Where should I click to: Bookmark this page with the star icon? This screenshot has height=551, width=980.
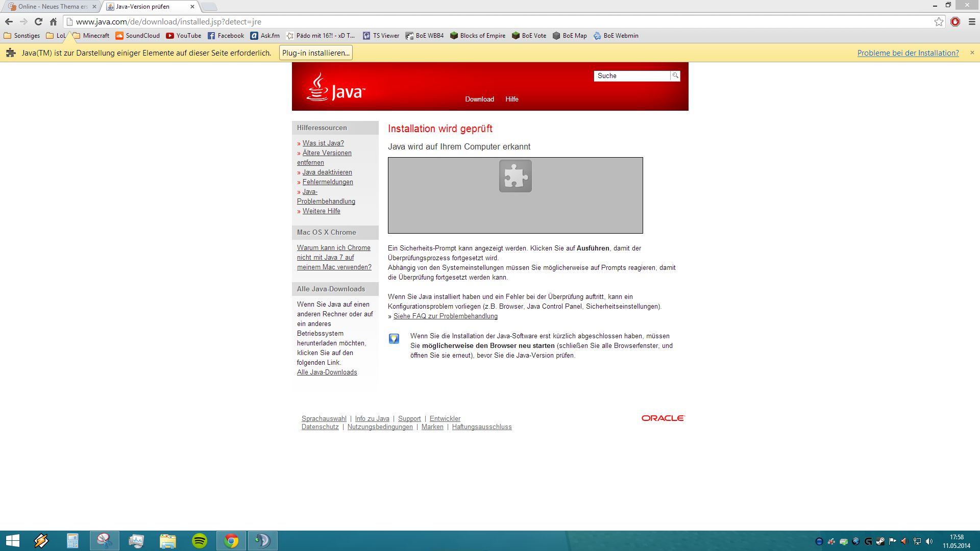tap(939, 21)
